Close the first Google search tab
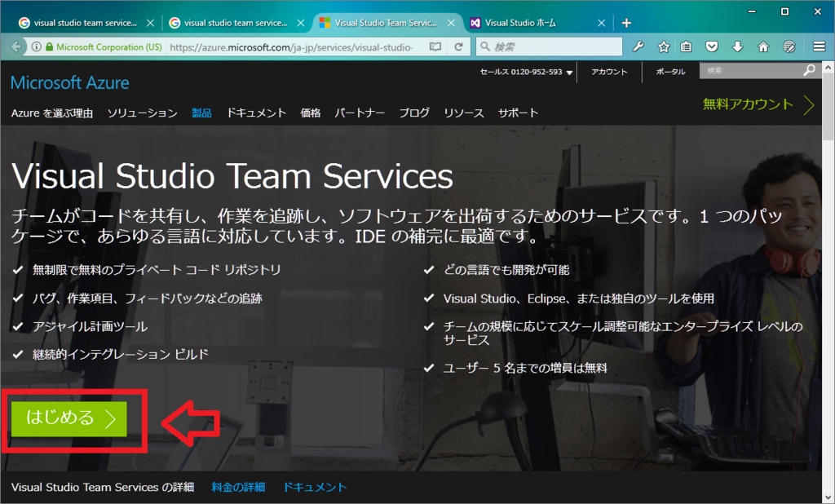 click(x=150, y=23)
